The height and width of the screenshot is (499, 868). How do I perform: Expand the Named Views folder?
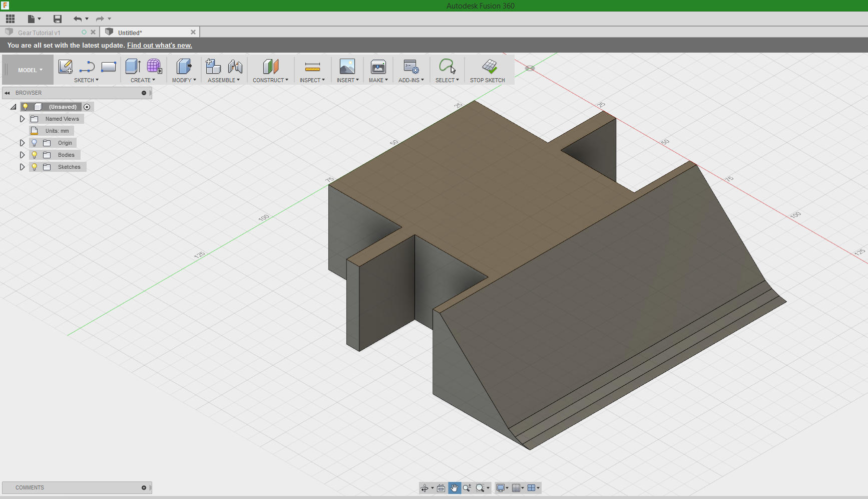point(22,119)
